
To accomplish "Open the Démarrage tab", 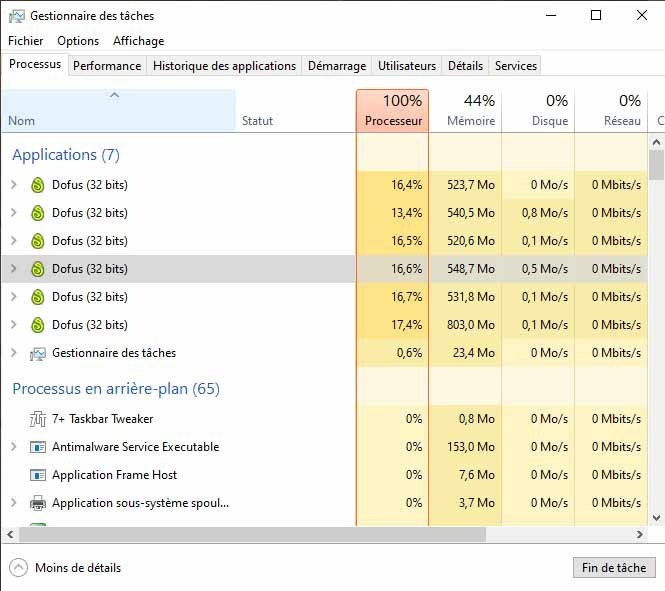I will point(337,66).
